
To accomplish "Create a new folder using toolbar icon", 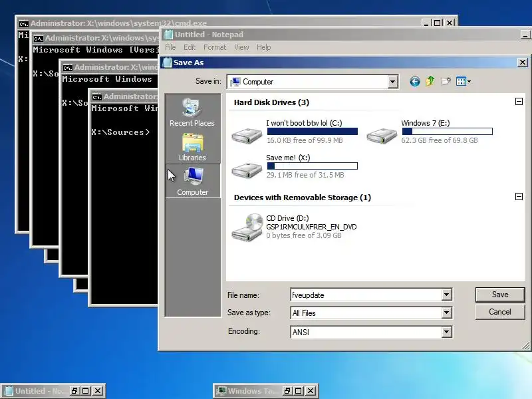I will 446,81.
